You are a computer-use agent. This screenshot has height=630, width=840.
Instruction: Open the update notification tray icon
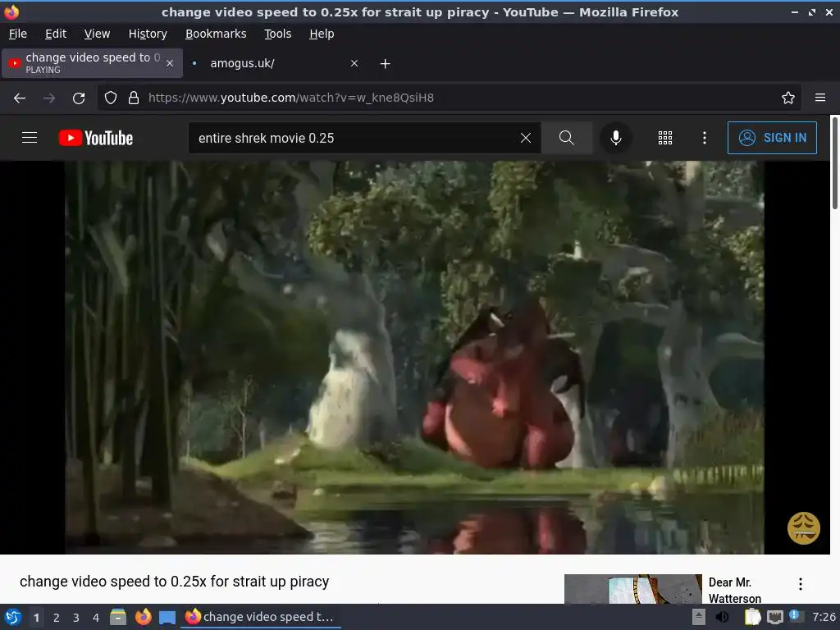point(796,616)
